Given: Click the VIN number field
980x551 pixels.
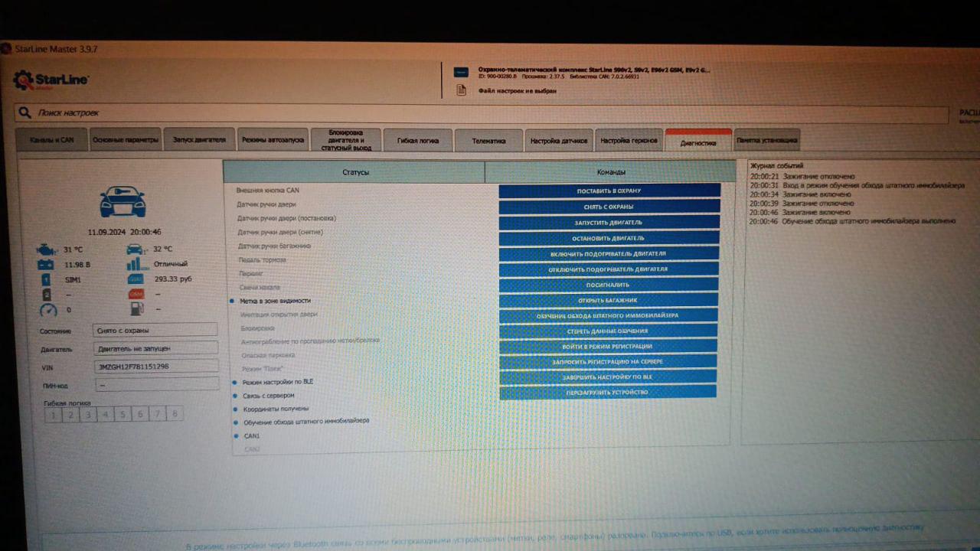Looking at the screenshot, I should [155, 367].
